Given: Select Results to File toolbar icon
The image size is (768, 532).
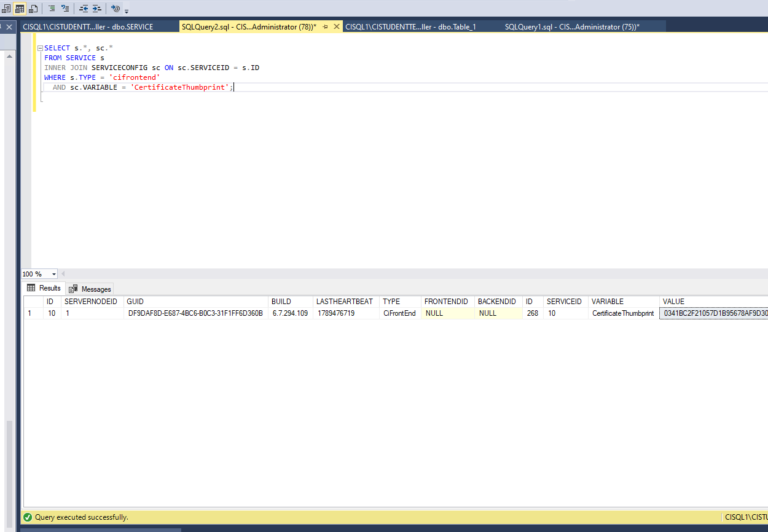Looking at the screenshot, I should coord(33,9).
